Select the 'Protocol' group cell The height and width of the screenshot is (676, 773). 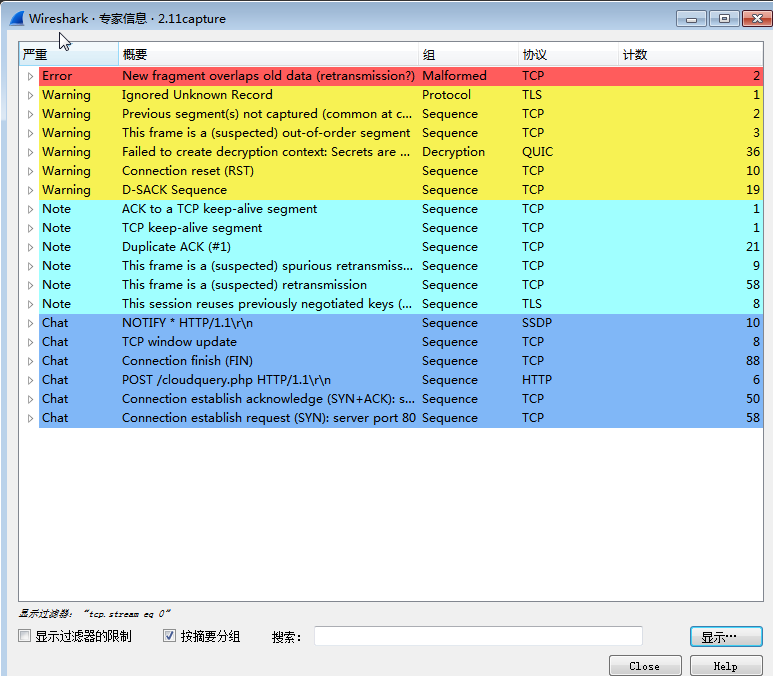[x=446, y=95]
